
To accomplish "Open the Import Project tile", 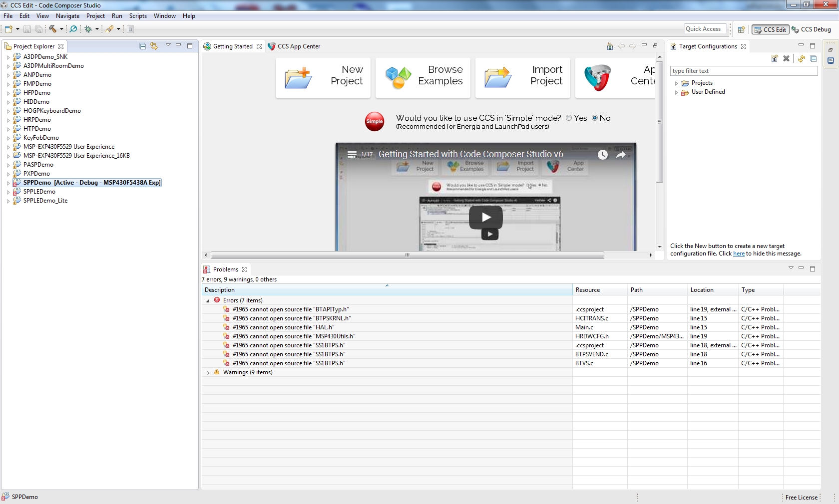I will 523,77.
